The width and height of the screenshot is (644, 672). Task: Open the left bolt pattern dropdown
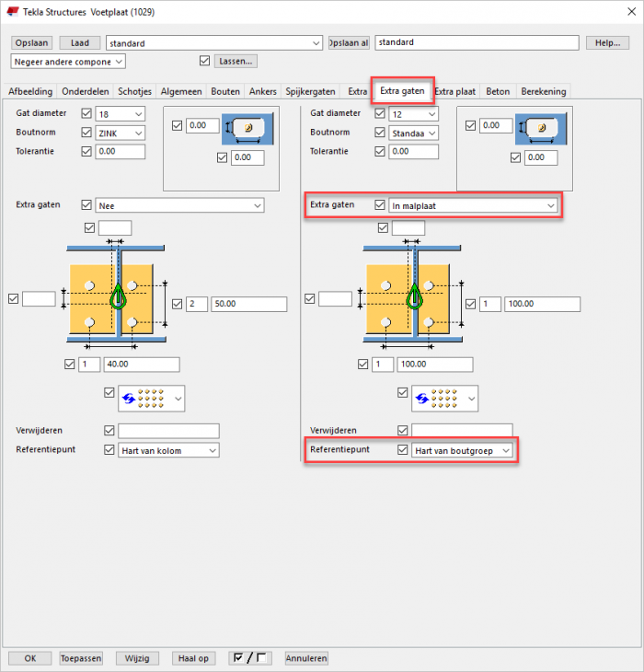(152, 399)
